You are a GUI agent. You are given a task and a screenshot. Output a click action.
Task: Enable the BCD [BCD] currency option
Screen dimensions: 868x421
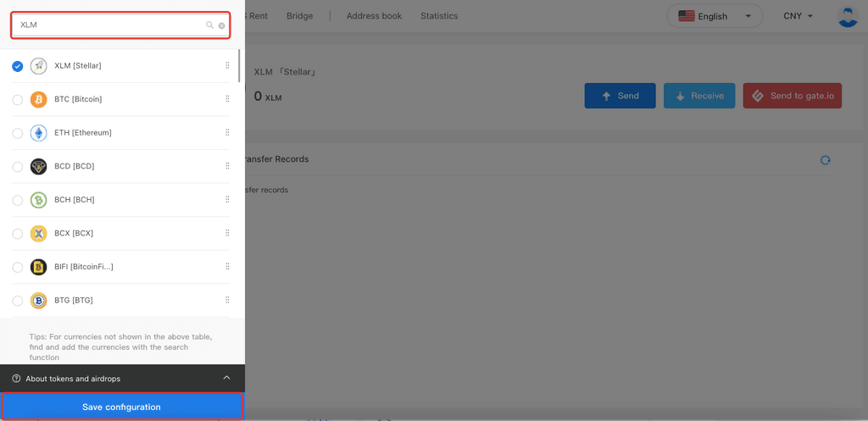[18, 167]
